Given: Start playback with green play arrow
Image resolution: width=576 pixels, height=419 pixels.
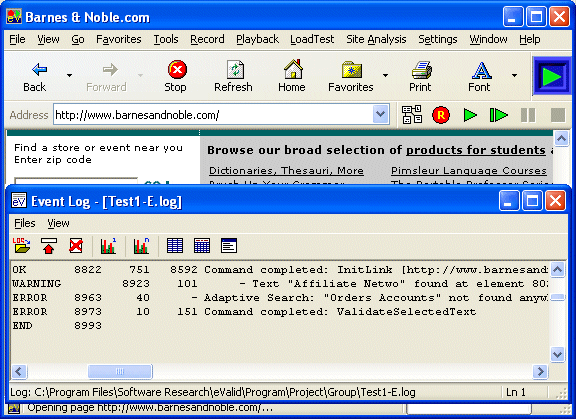Looking at the screenshot, I should (x=470, y=115).
